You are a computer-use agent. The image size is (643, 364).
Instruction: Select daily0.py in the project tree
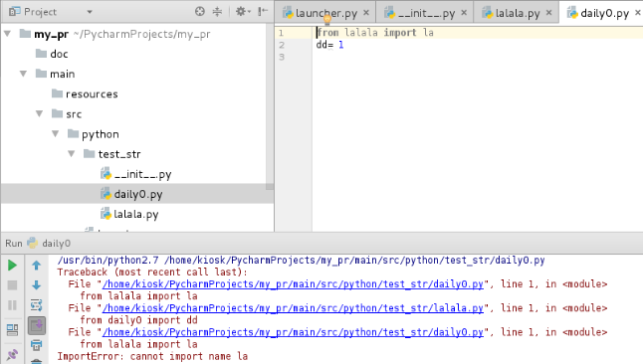[138, 194]
